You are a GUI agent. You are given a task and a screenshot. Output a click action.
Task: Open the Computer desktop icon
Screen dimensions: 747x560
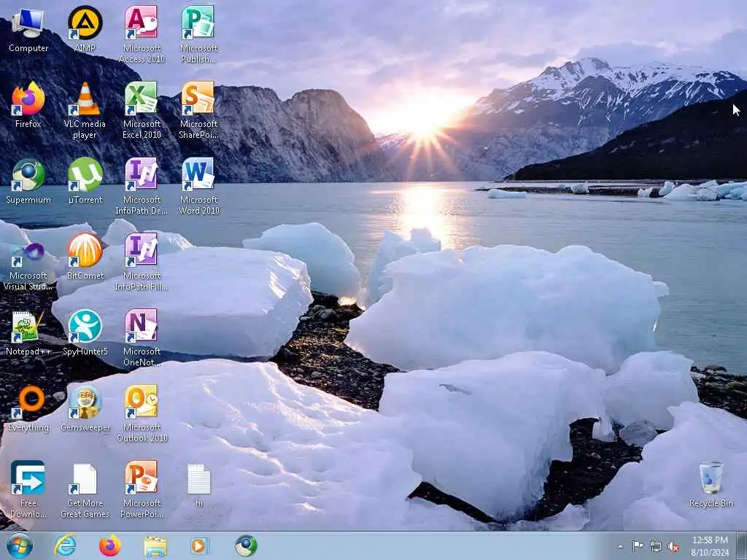pyautogui.click(x=28, y=29)
